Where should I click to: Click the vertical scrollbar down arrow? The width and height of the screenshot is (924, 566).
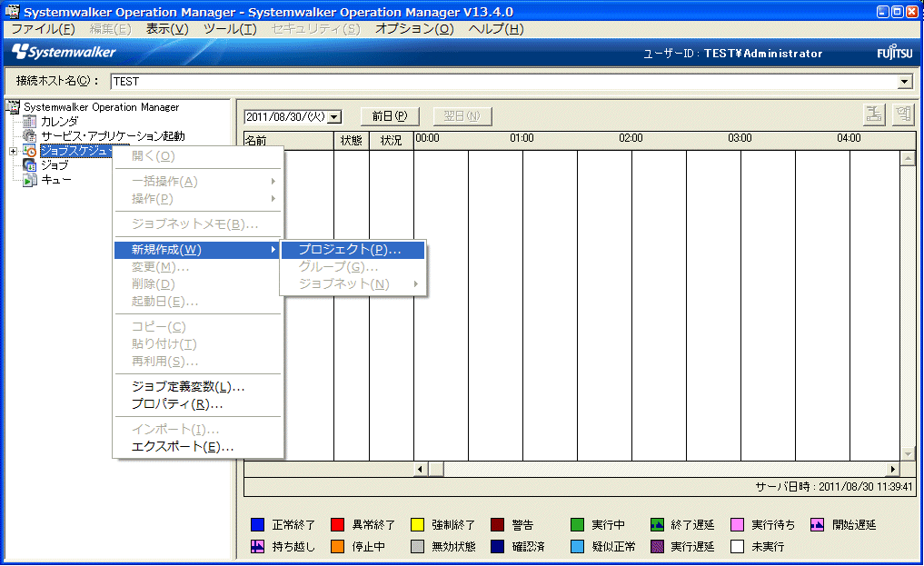click(908, 453)
